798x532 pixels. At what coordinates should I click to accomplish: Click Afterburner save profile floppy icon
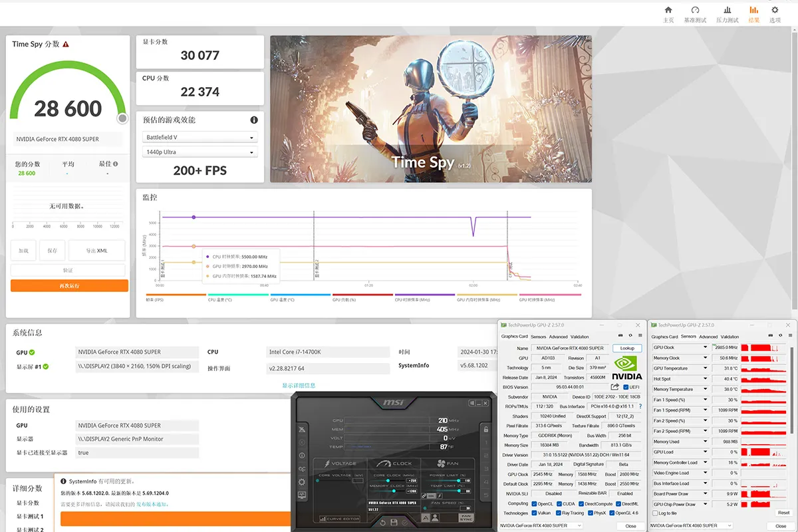(x=394, y=523)
